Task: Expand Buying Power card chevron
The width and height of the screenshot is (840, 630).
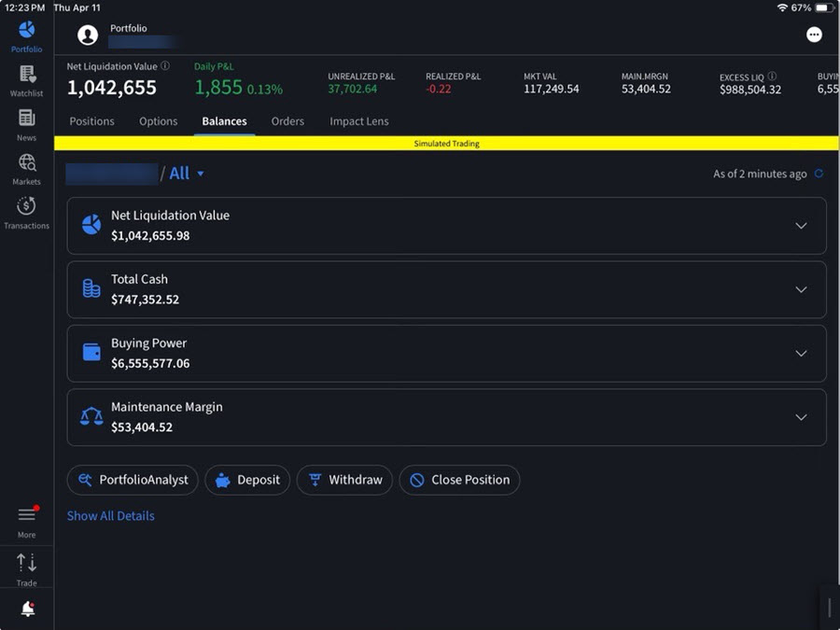Action: point(801,353)
